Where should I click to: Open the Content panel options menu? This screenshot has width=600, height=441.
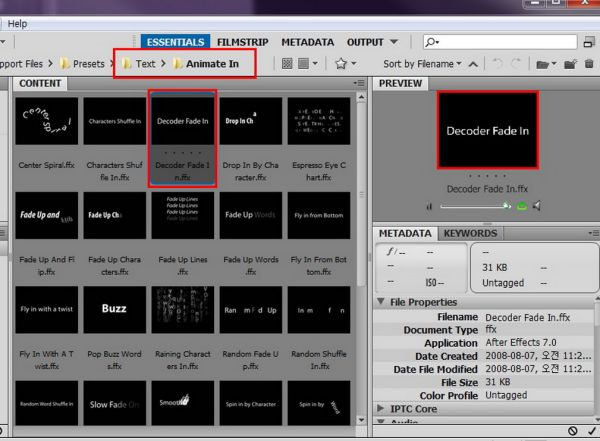359,83
